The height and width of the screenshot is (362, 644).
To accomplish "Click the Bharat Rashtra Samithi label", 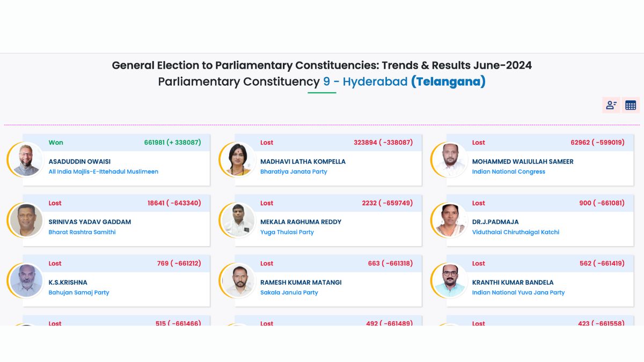I will pyautogui.click(x=82, y=232).
